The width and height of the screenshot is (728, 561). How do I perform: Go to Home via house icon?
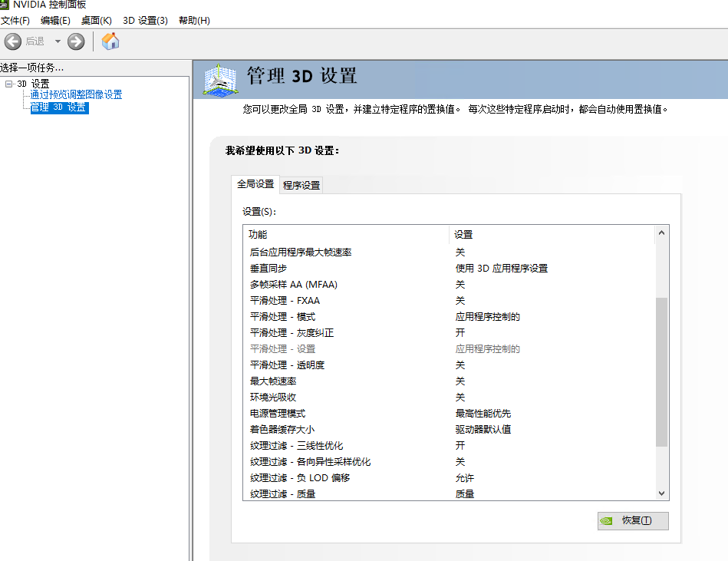(110, 41)
